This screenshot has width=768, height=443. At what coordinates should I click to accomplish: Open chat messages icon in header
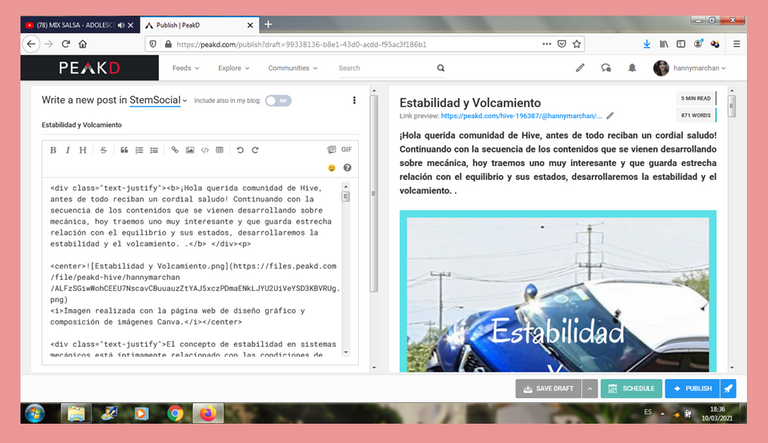pyautogui.click(x=606, y=68)
